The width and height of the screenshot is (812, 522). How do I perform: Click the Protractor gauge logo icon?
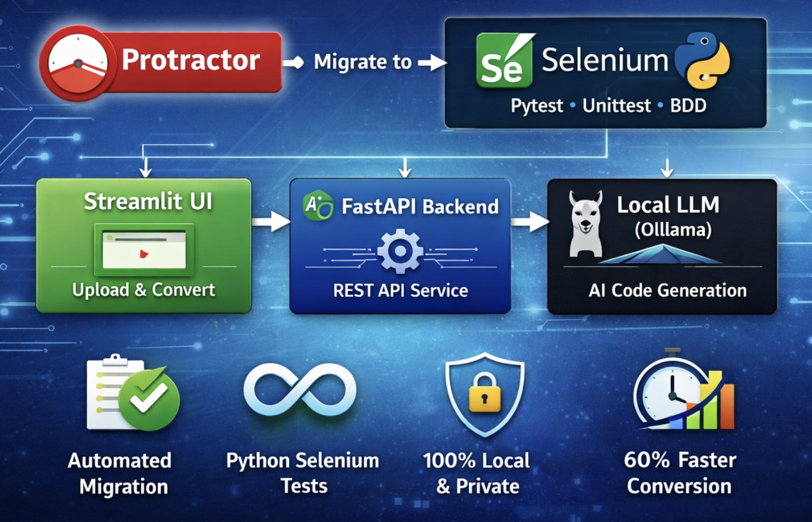pyautogui.click(x=78, y=63)
